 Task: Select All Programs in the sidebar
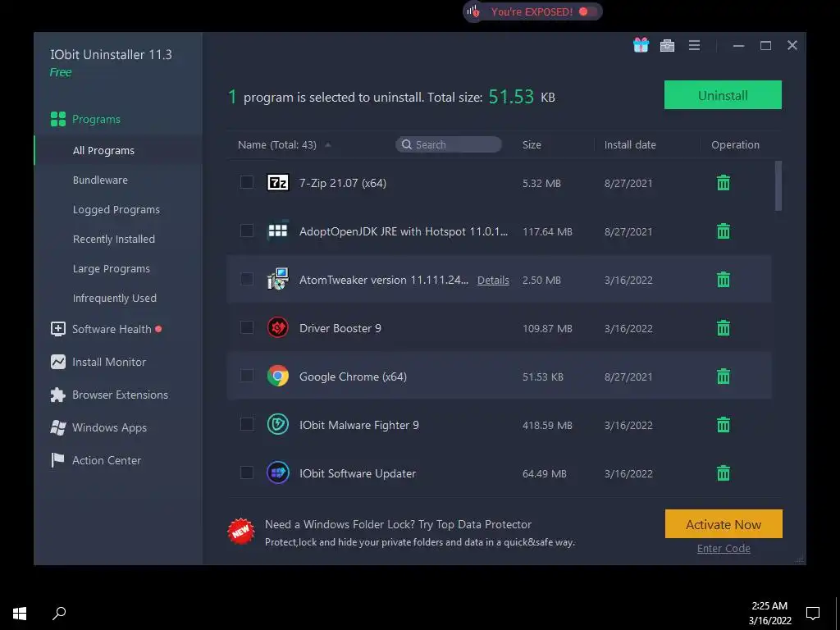[x=103, y=151]
